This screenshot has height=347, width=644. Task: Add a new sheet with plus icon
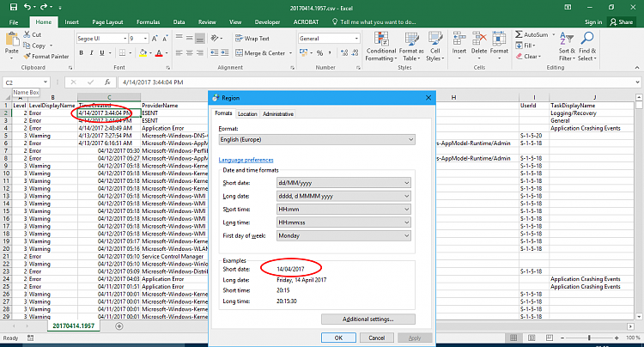point(119,326)
